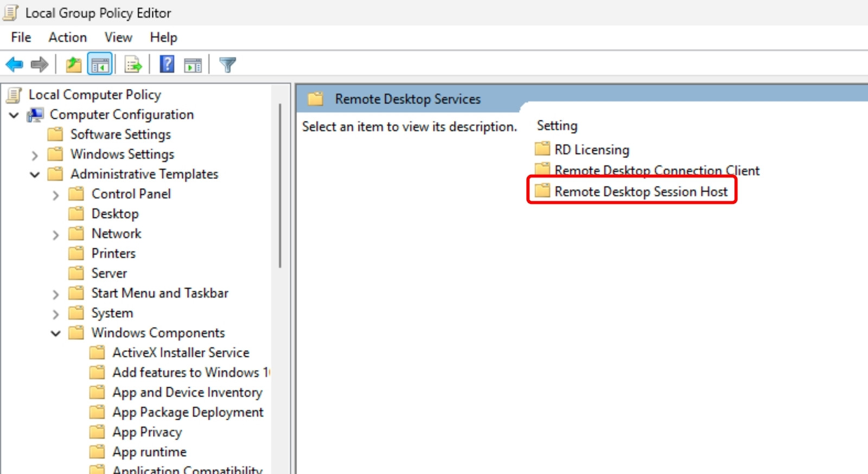Click the Setting column header
Viewport: 868px width, 474px height.
point(557,126)
